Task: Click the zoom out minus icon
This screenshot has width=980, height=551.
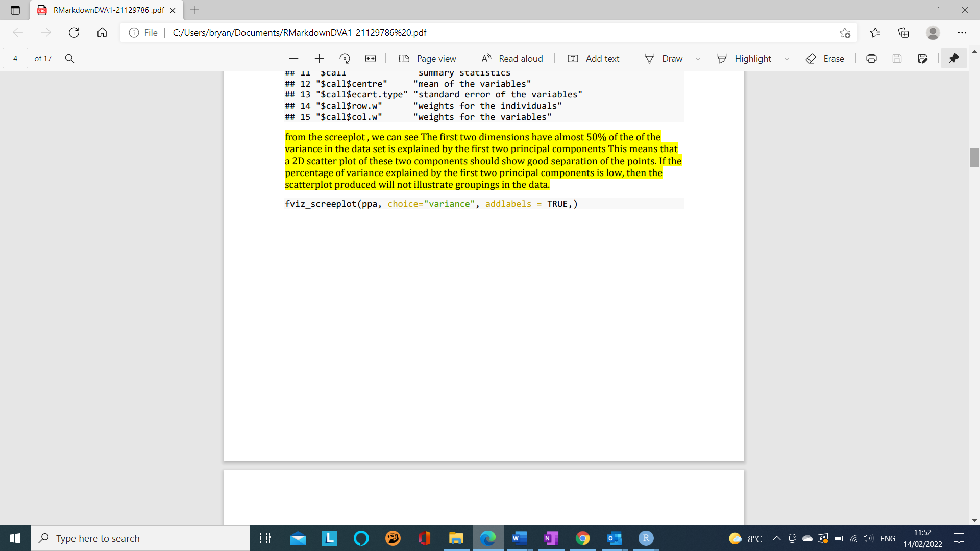Action: point(293,59)
